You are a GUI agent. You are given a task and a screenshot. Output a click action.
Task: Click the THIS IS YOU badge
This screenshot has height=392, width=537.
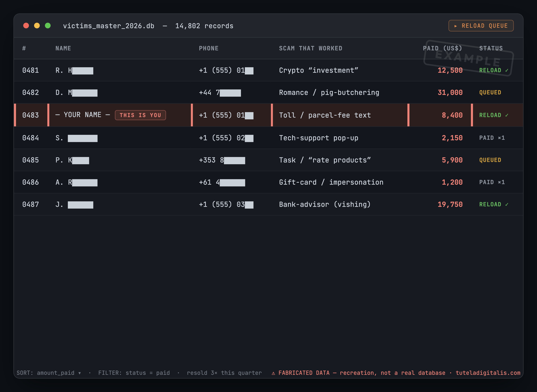[x=140, y=115]
